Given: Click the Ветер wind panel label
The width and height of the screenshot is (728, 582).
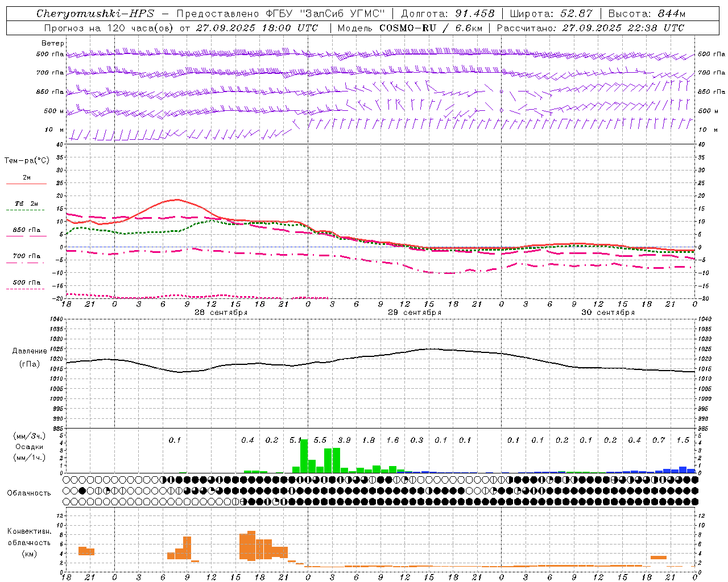Looking at the screenshot, I should point(53,43).
